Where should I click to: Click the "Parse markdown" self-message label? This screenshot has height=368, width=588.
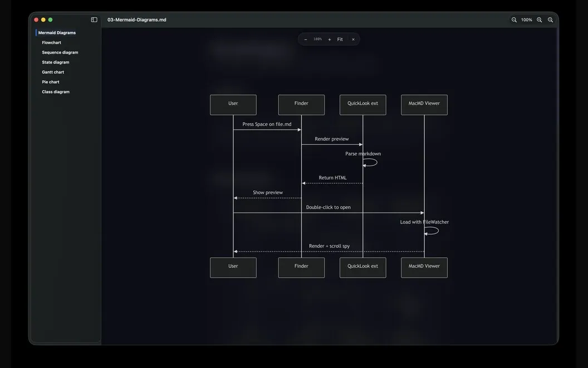pos(363,153)
